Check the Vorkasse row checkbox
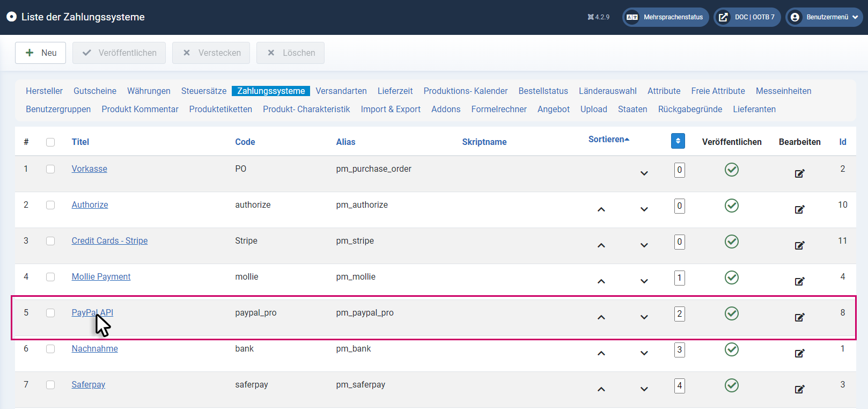The width and height of the screenshot is (868, 409). pos(50,169)
